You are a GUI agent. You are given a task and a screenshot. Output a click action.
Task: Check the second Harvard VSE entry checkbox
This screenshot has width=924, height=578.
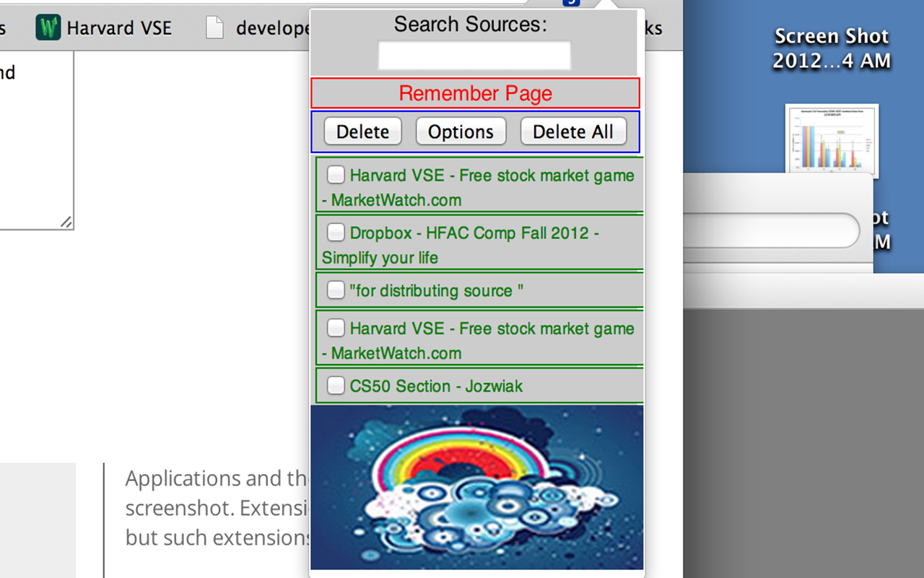[x=336, y=327]
